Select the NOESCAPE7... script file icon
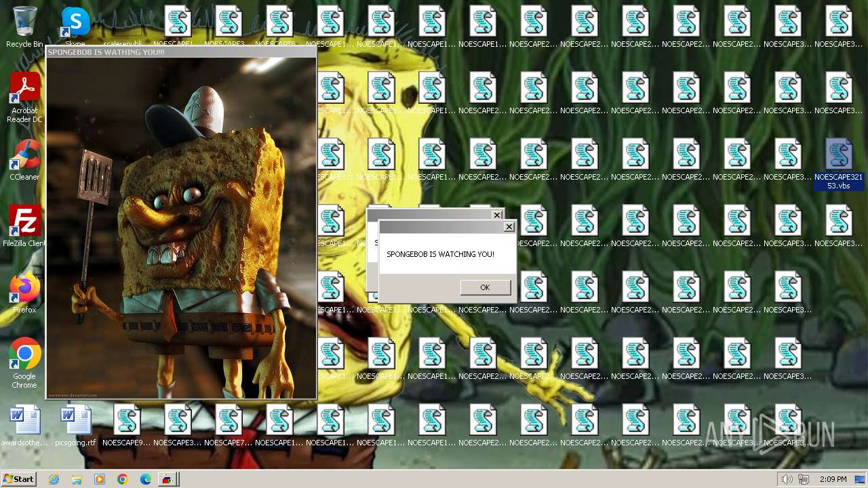Screen dimensions: 868x488 (228, 426)
